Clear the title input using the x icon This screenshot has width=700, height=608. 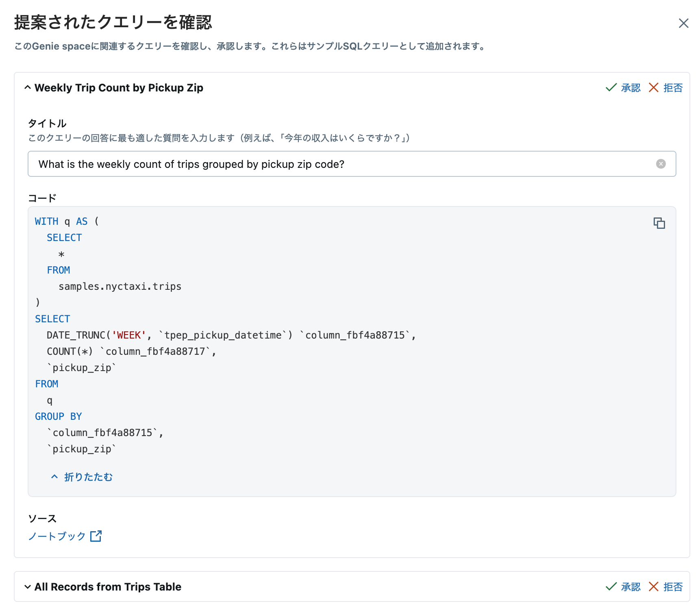tap(661, 164)
